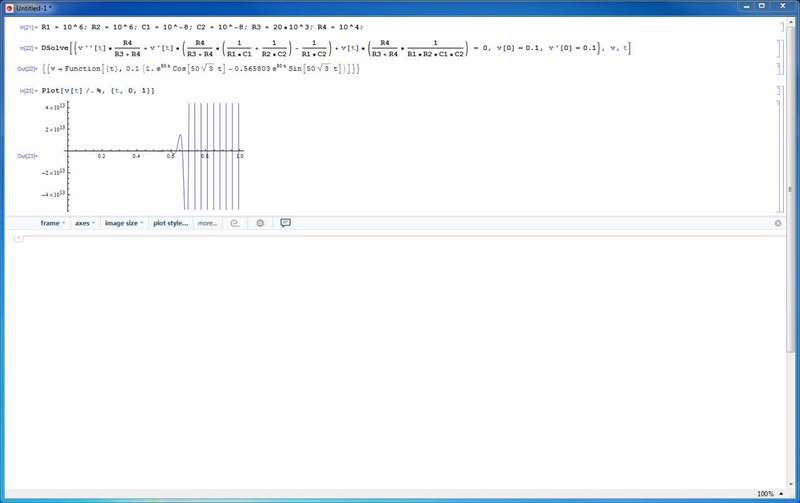Click the Out[22] solution output text
Viewport: 800px width, 503px height.
pyautogui.click(x=201, y=68)
